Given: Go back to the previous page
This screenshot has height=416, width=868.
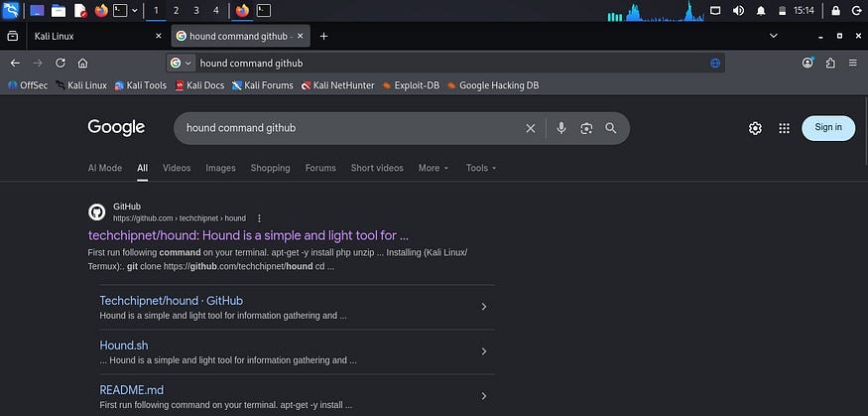Looking at the screenshot, I should click(16, 64).
